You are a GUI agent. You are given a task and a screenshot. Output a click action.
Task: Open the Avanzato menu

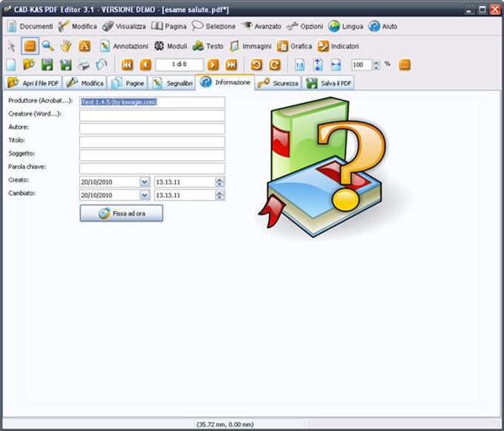pyautogui.click(x=261, y=27)
